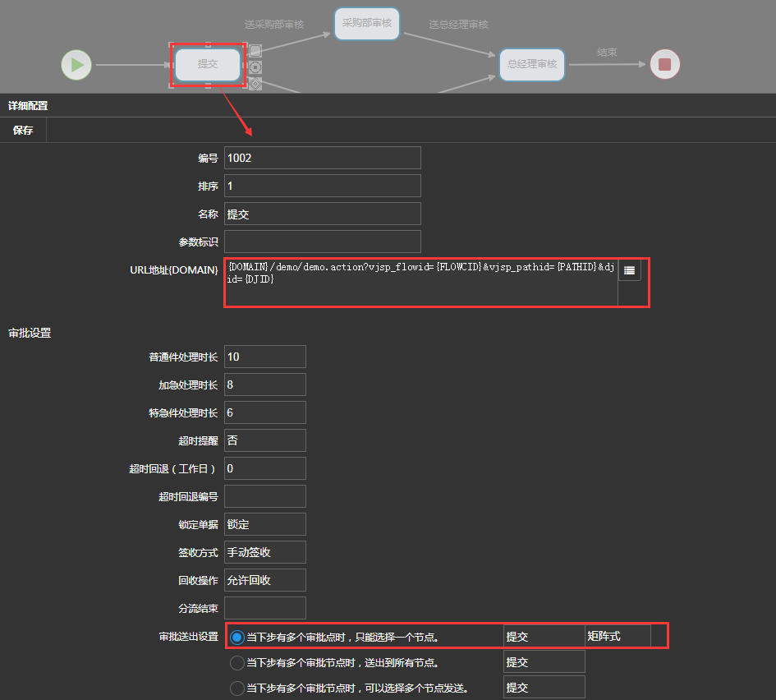Click the 编号 input field with 1002
Screen dimensions: 776x700
click(322, 158)
